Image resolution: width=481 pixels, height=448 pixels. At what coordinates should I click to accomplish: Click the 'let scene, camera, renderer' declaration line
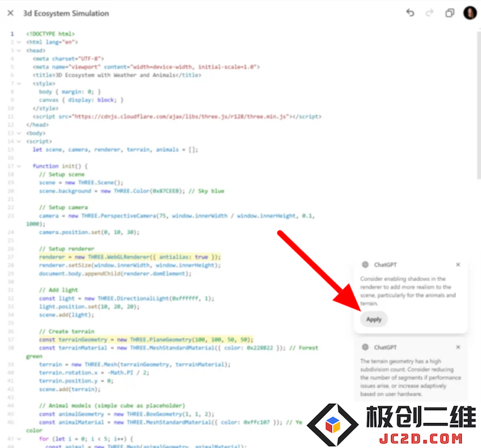click(116, 150)
